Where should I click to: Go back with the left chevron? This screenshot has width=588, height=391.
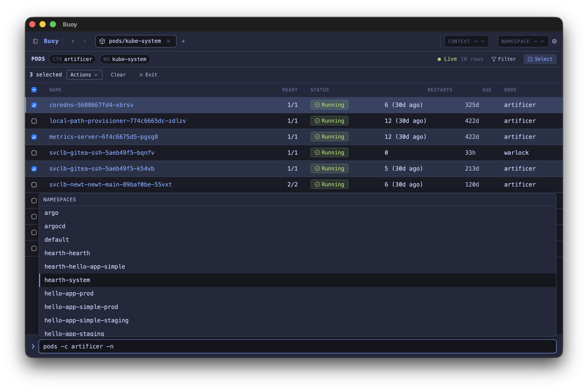click(x=73, y=41)
